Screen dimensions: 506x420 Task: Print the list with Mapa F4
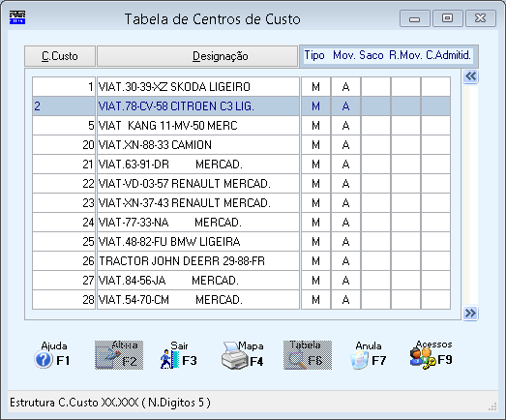pos(242,355)
